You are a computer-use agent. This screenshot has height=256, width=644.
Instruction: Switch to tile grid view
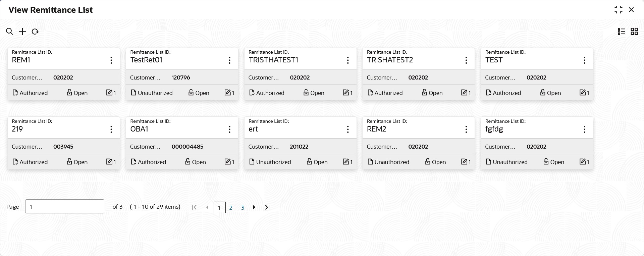coord(634,32)
